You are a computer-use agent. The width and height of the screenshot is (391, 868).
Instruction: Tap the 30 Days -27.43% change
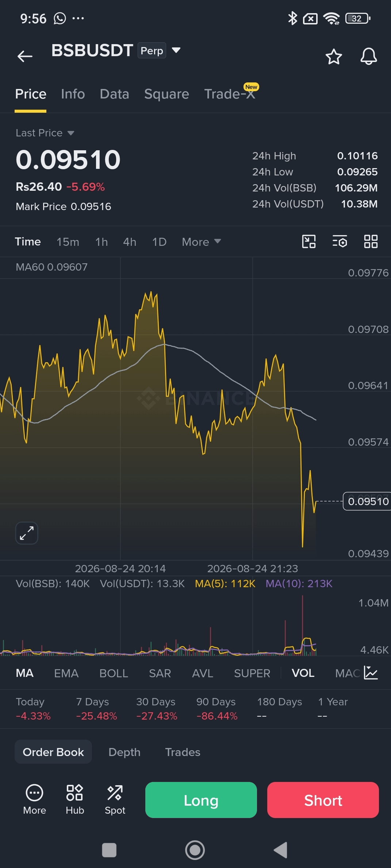tap(157, 709)
